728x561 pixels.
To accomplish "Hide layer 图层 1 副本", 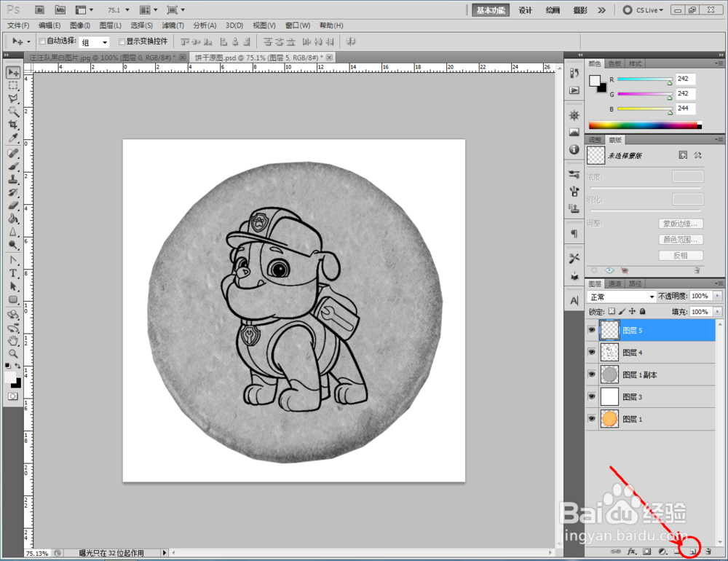I will click(x=591, y=374).
